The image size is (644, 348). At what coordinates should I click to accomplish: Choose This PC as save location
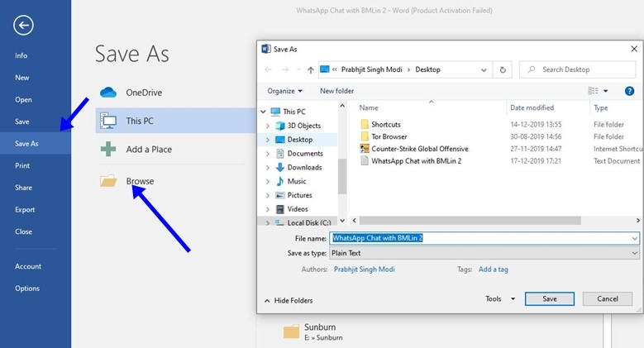(176, 121)
